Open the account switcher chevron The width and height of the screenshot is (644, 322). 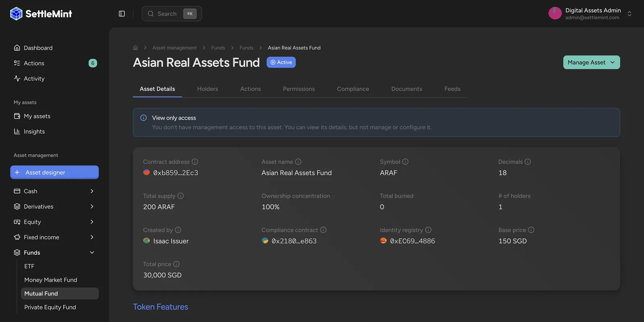click(x=630, y=14)
